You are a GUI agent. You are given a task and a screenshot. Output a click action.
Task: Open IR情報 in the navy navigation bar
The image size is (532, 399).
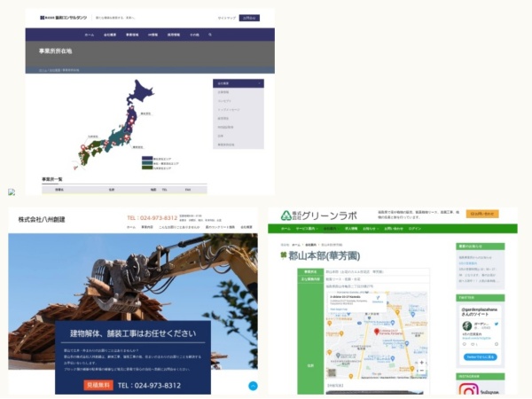153,35
